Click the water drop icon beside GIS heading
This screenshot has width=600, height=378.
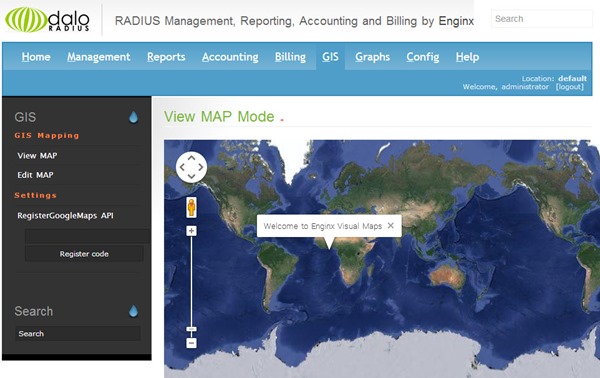133,117
